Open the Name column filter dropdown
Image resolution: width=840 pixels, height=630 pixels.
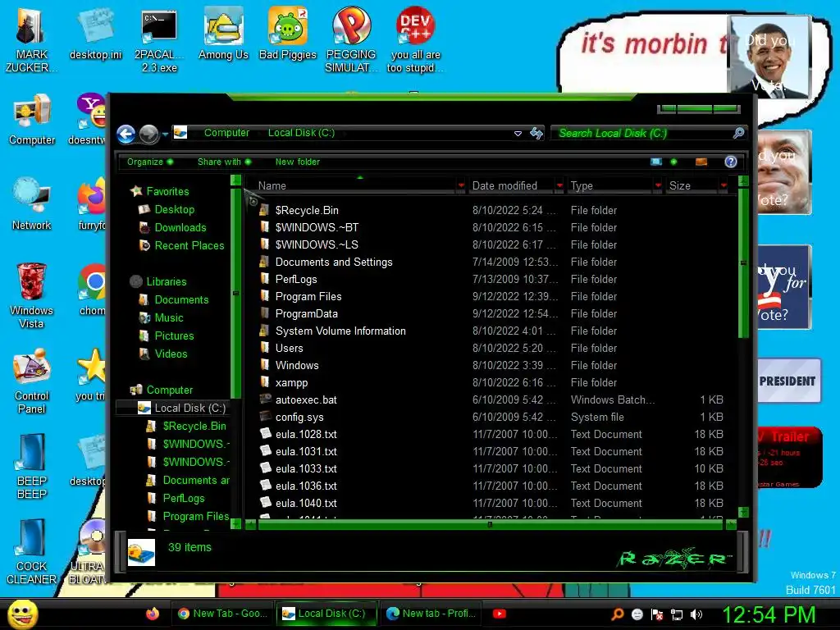pyautogui.click(x=461, y=186)
